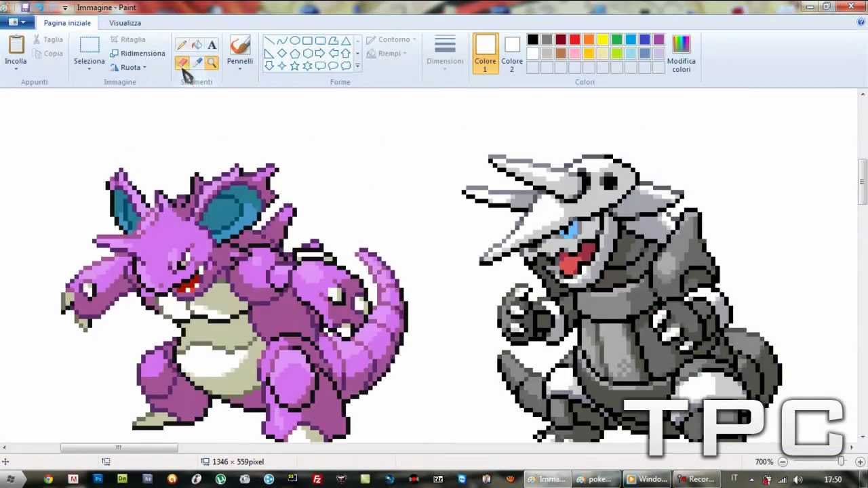The height and width of the screenshot is (488, 868).
Task: Choose the Rectangle shape
Action: coord(308,40)
